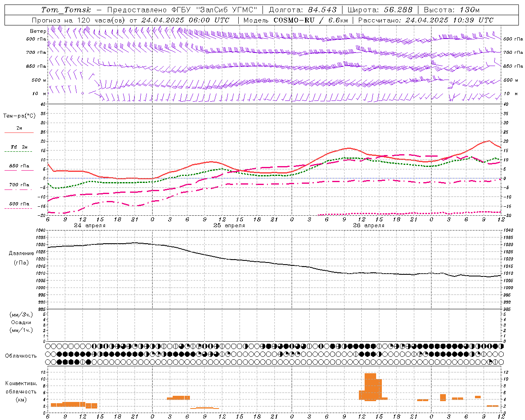
Task: Click the 985 value on right pressure axis
Action: coord(508,309)
